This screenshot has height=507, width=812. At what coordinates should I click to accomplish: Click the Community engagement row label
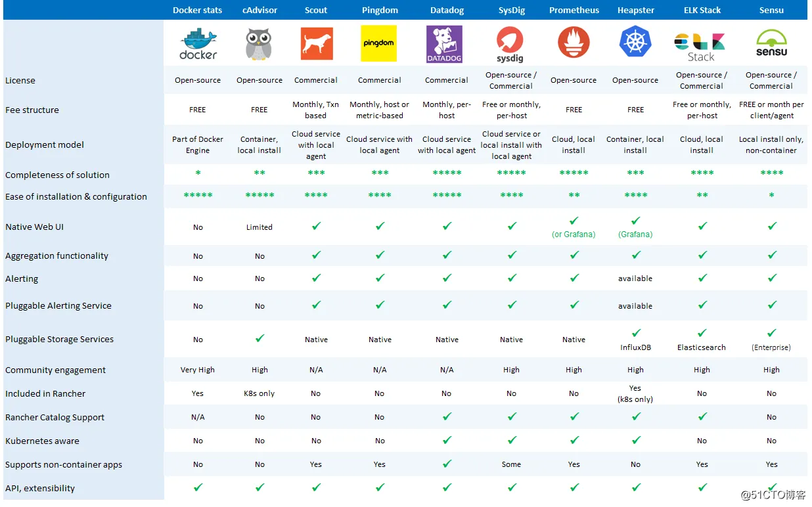pos(55,370)
